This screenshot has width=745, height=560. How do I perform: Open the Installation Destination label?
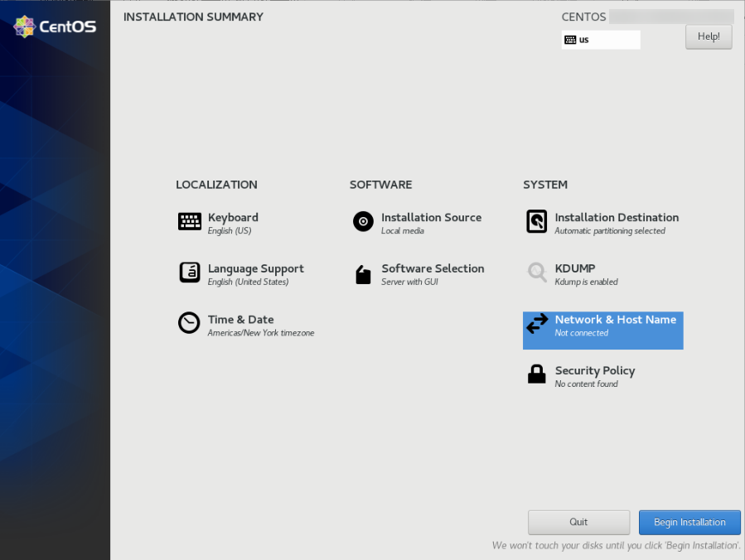click(x=617, y=218)
